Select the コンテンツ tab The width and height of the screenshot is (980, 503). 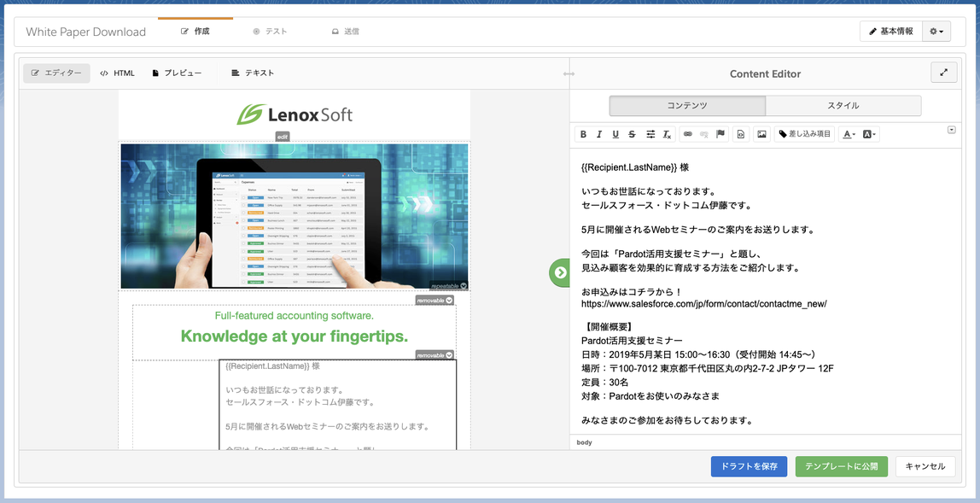pyautogui.click(x=687, y=106)
